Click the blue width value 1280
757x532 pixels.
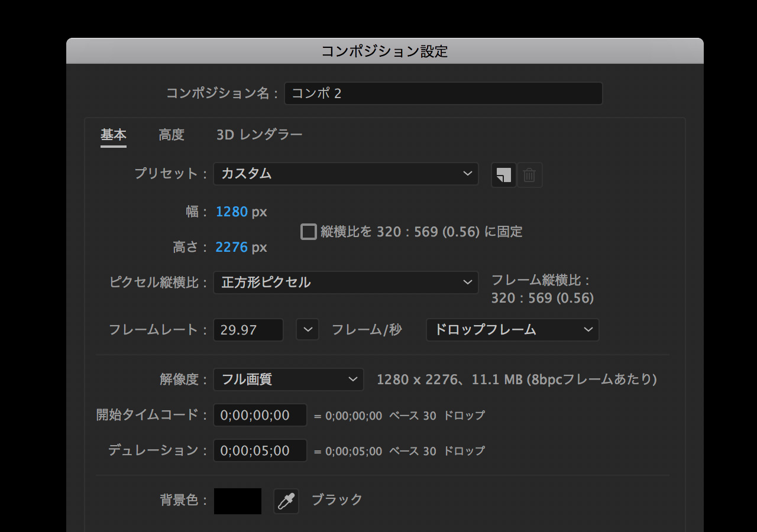(232, 212)
